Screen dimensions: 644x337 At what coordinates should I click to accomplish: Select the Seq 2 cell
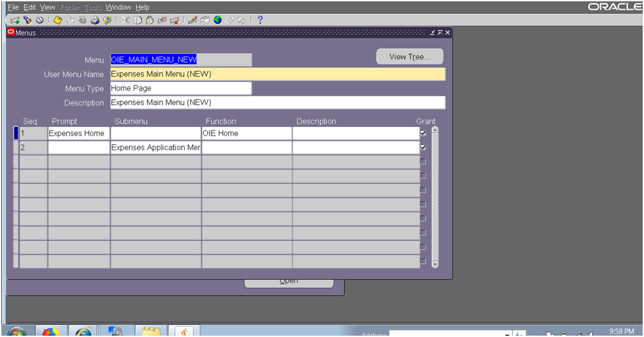coord(34,148)
